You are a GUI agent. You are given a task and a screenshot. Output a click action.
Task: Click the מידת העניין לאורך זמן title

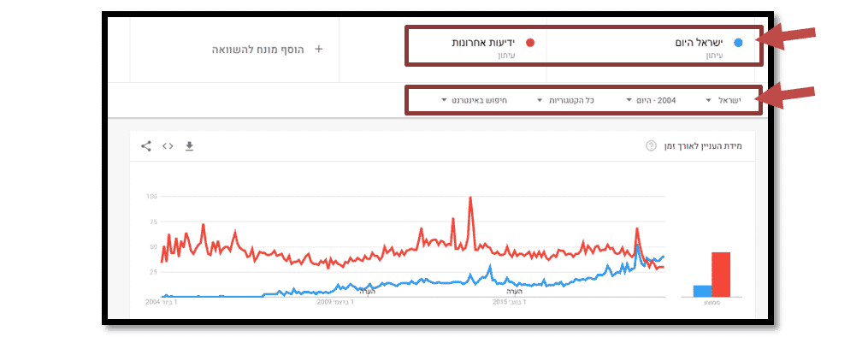[701, 146]
